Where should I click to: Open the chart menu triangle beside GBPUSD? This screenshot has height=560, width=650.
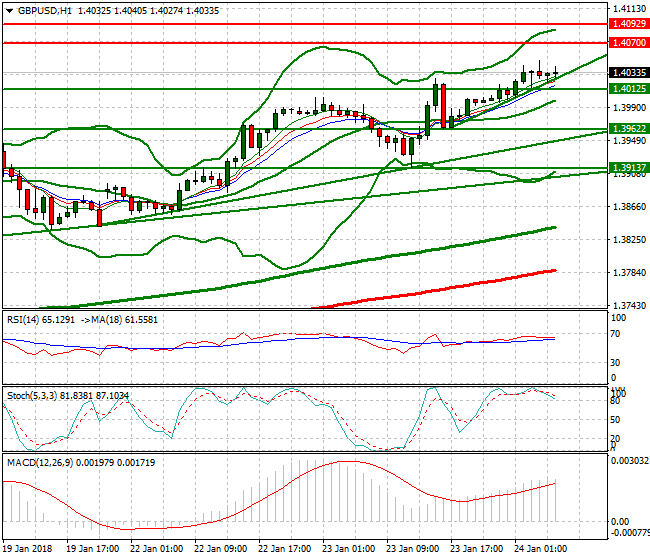tap(9, 11)
